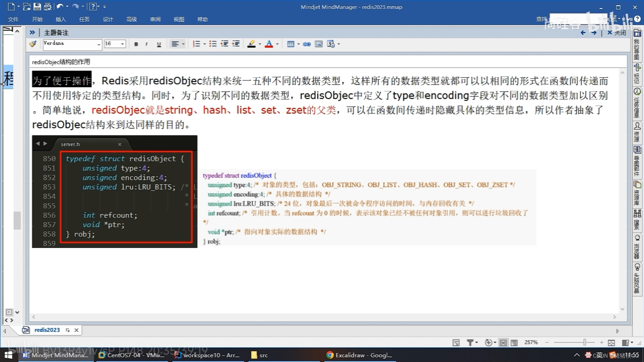Open the Verdana font family dropdown
Image resolution: width=644 pixels, height=362 pixels.
point(99,44)
